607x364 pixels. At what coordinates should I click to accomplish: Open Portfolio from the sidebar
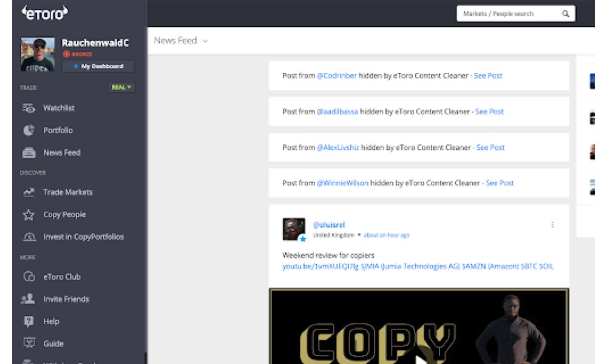(x=58, y=130)
